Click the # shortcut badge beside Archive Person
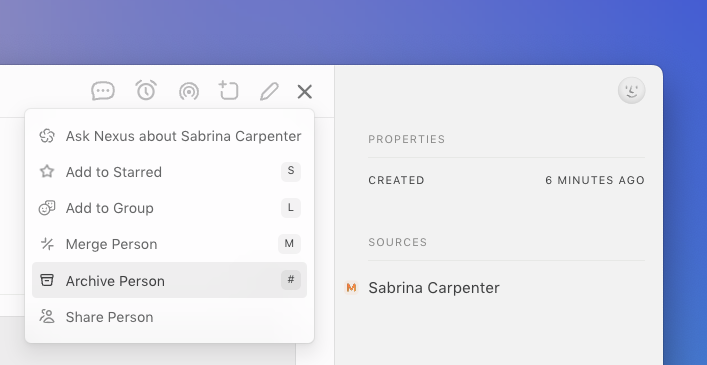The image size is (707, 365). pyautogui.click(x=291, y=280)
